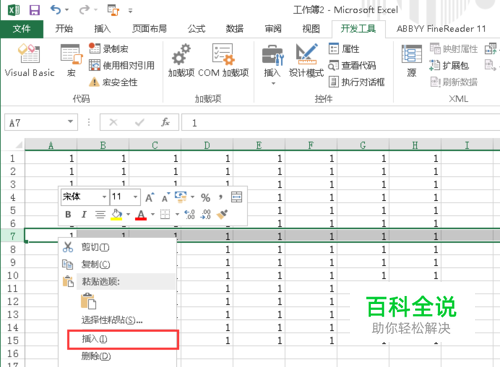This screenshot has width=500, height=367.
Task: Open the File (文件) tab
Action: 22,29
